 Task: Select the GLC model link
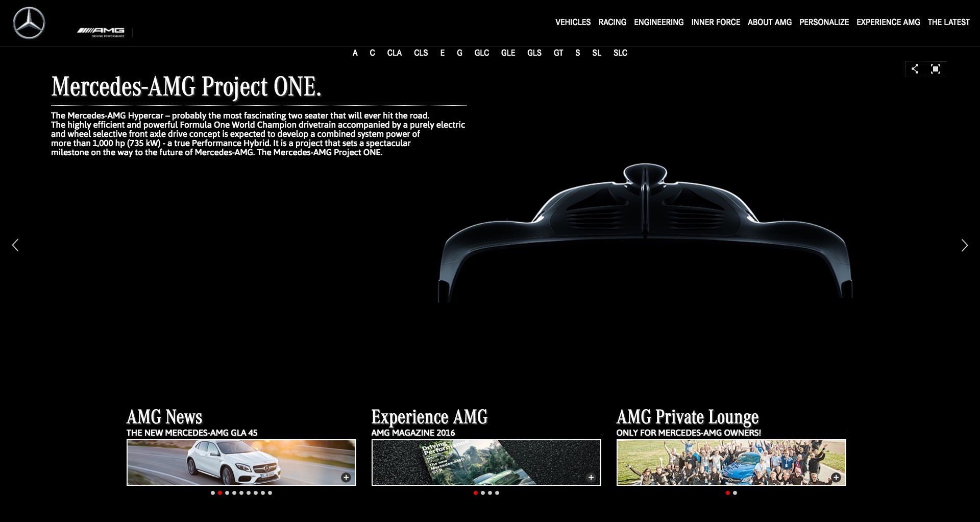[x=481, y=53]
